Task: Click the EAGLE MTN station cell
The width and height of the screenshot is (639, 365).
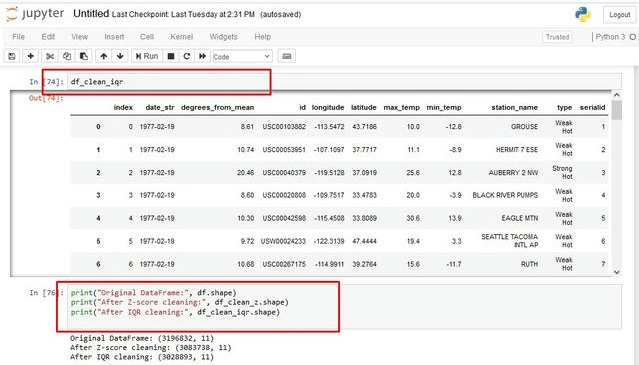Action: (520, 218)
